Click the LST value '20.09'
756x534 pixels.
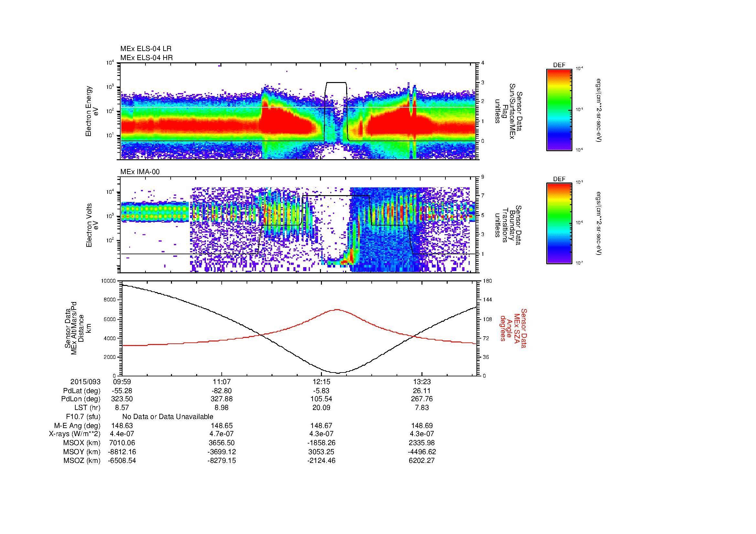point(321,408)
